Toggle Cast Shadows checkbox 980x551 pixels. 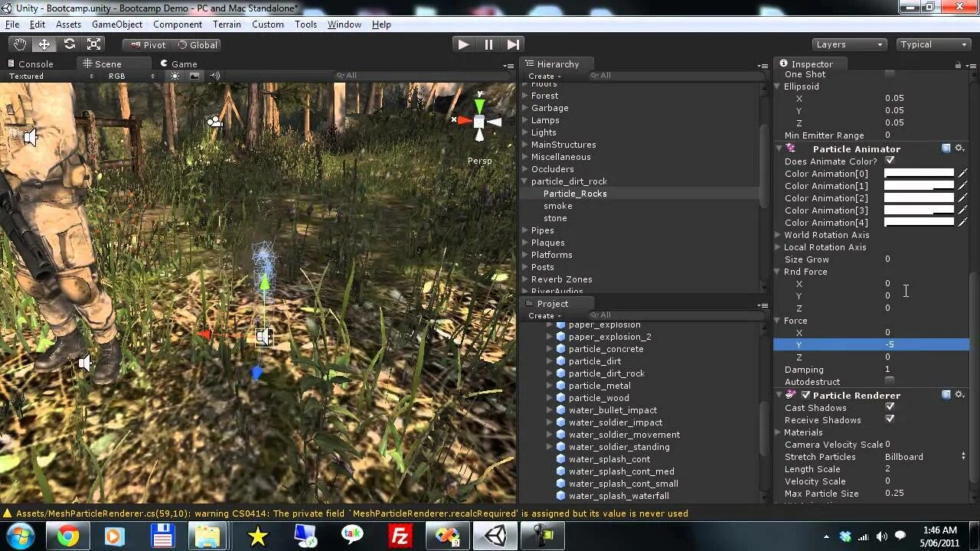pos(890,408)
